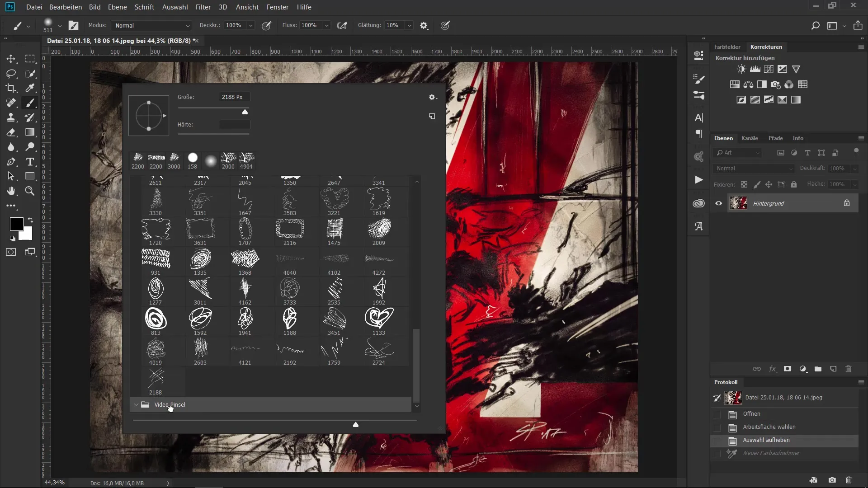The width and height of the screenshot is (868, 488).
Task: Click the Größe input field
Action: 234,97
